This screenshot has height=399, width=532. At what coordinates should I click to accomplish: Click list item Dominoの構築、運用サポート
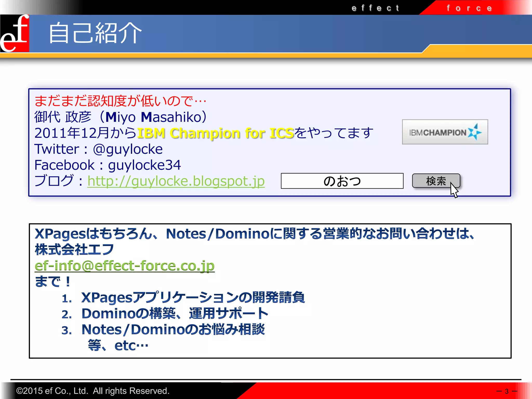pyautogui.click(x=175, y=314)
